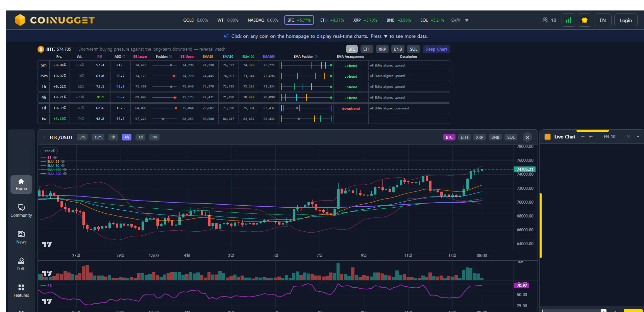Select the XRP ticker in the header bar
644x312 pixels.
(365, 20)
